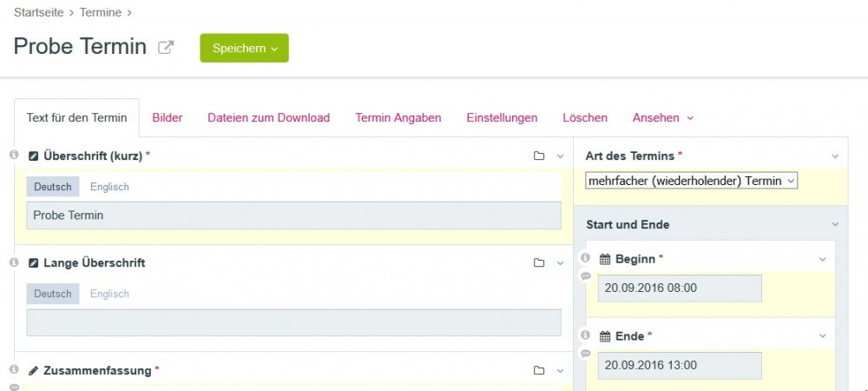Open Art des Termins dropdown
Image resolution: width=868 pixels, height=391 pixels.
pyautogui.click(x=692, y=181)
